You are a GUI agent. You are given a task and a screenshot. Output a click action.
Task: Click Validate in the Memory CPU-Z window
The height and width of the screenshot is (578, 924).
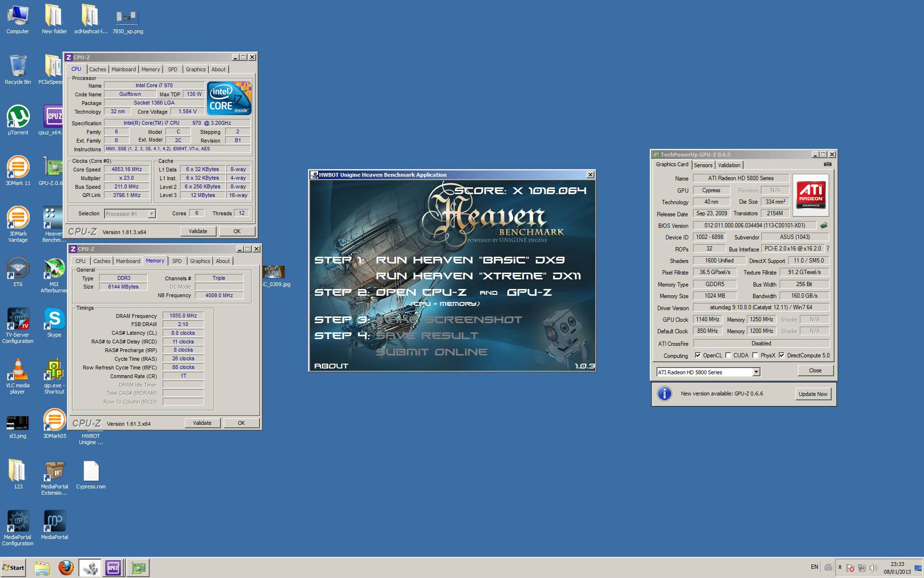202,423
